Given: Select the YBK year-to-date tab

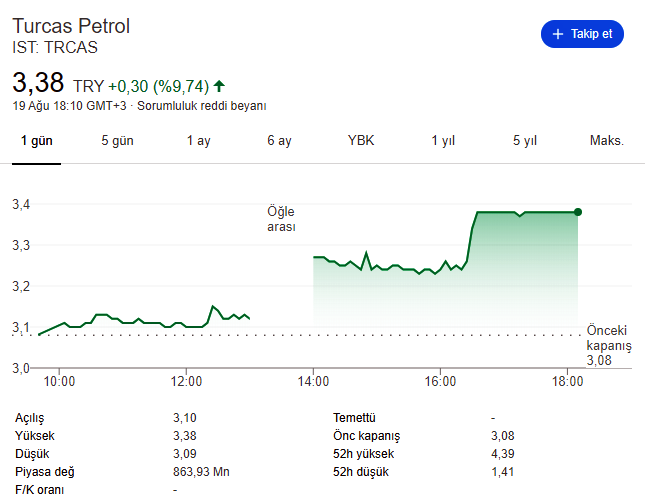Looking at the screenshot, I should [x=360, y=141].
